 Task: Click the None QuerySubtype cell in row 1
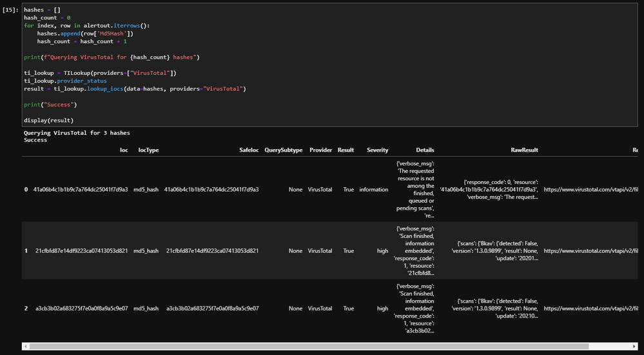click(x=295, y=251)
